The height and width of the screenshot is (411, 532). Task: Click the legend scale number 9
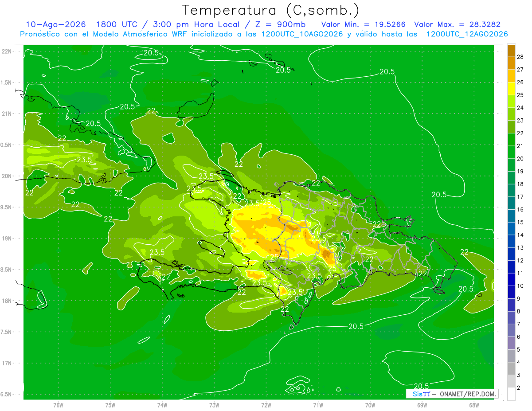(518, 299)
